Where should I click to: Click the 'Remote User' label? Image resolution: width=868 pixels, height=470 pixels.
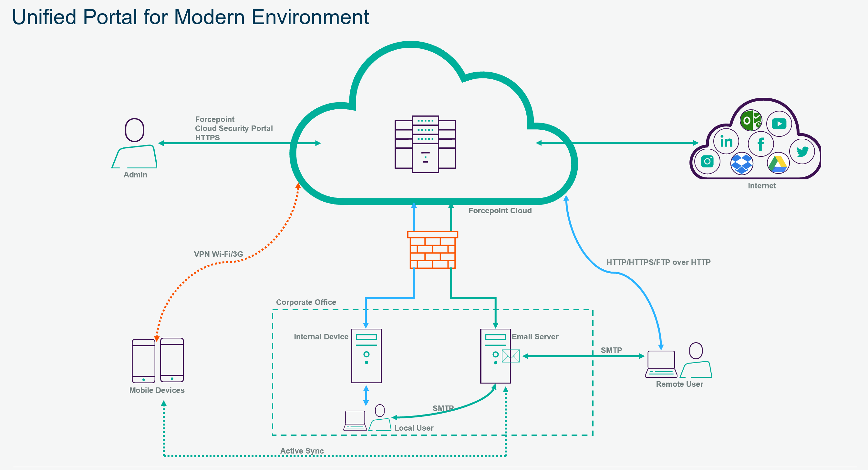tap(679, 384)
